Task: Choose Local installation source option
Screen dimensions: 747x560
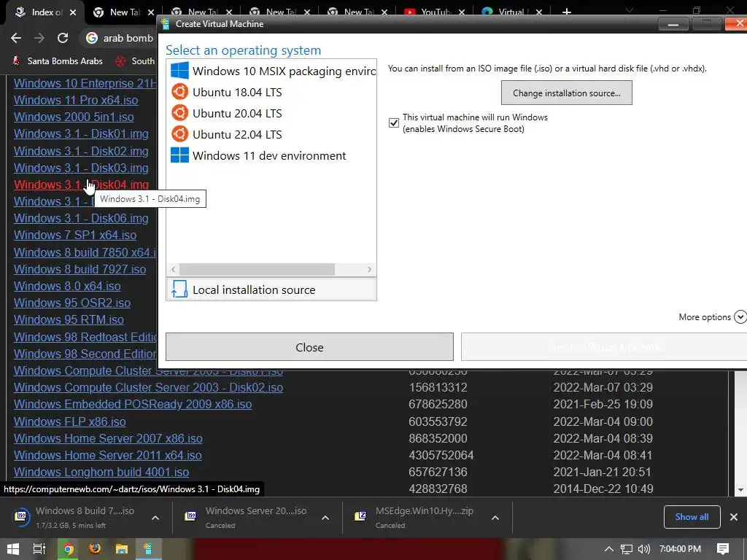Action: pyautogui.click(x=271, y=289)
